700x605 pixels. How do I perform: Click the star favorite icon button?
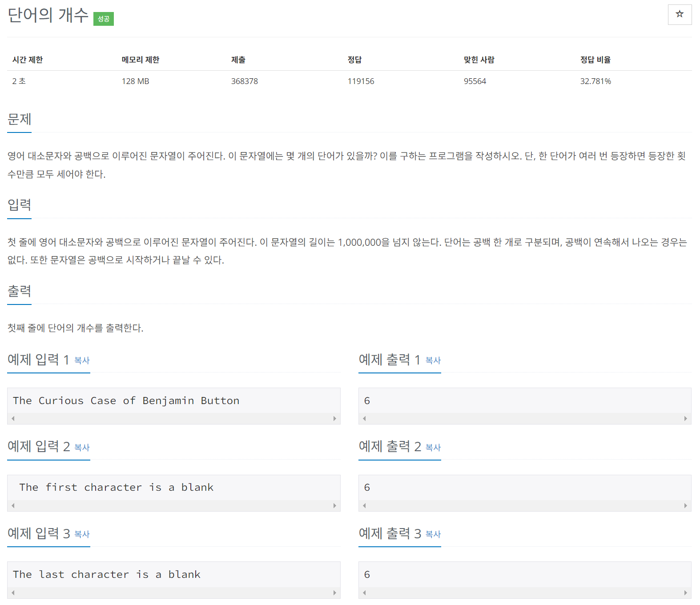coord(680,15)
